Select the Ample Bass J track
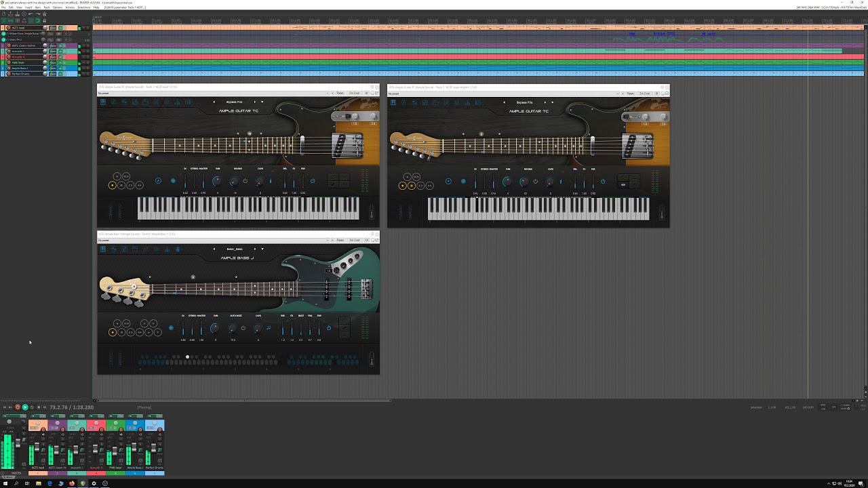Screen dimensions: 868x488 (x=20, y=68)
